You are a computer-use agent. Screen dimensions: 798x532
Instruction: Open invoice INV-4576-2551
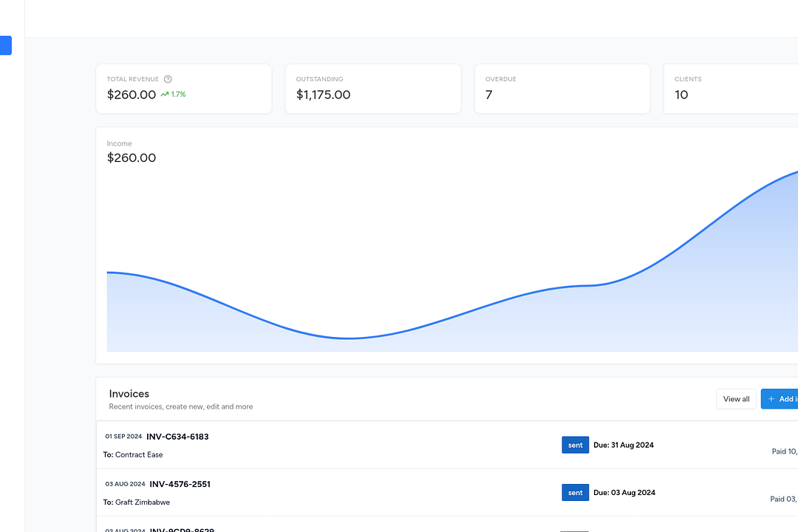click(x=180, y=484)
